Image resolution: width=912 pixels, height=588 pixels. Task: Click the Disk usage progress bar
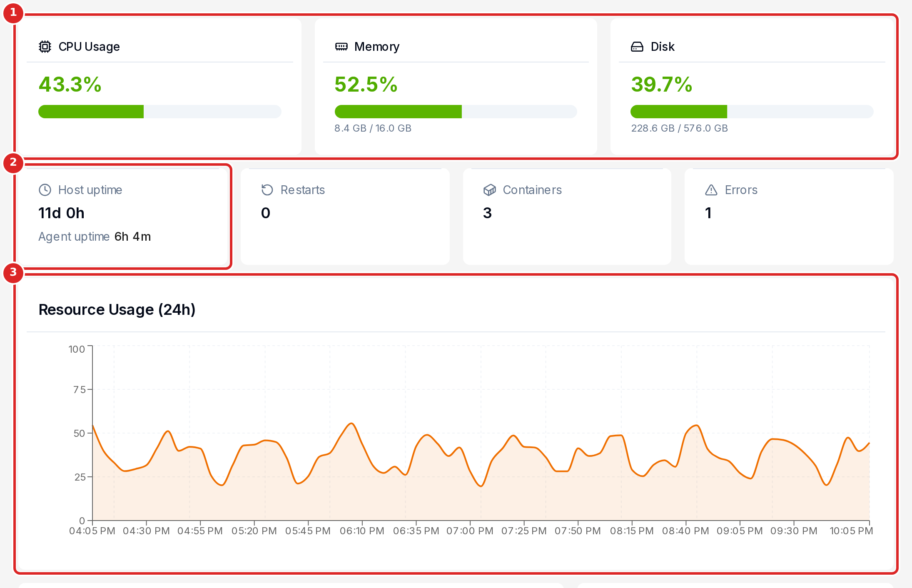click(x=752, y=112)
